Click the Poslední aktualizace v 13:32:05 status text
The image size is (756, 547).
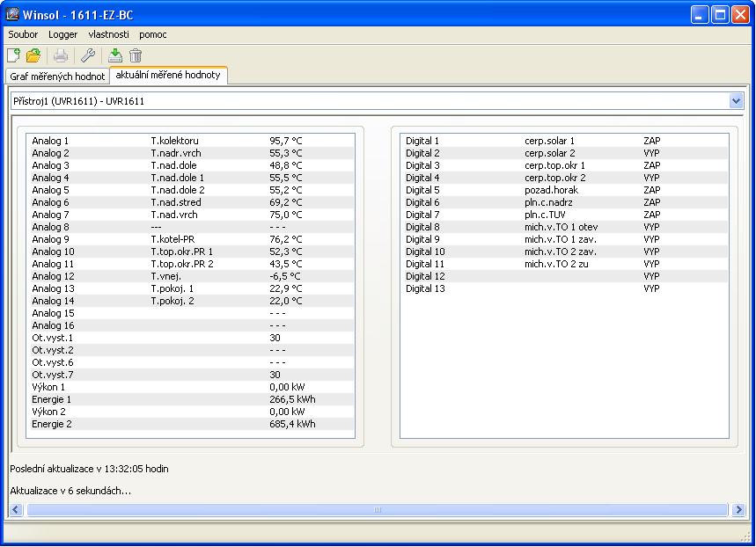point(89,469)
